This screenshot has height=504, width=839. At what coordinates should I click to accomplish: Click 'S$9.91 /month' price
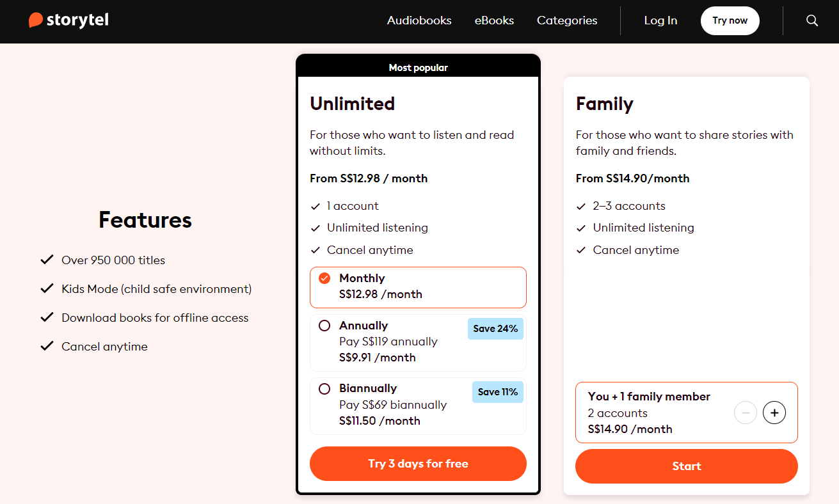click(378, 358)
